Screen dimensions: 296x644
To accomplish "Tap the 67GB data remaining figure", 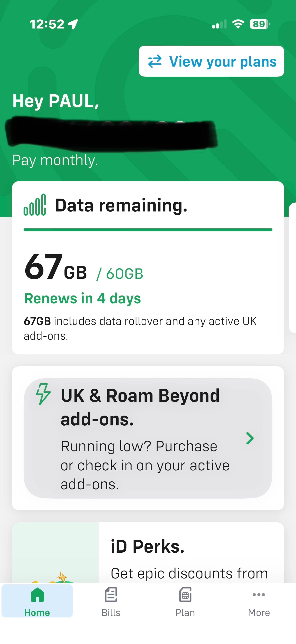I will 56,267.
